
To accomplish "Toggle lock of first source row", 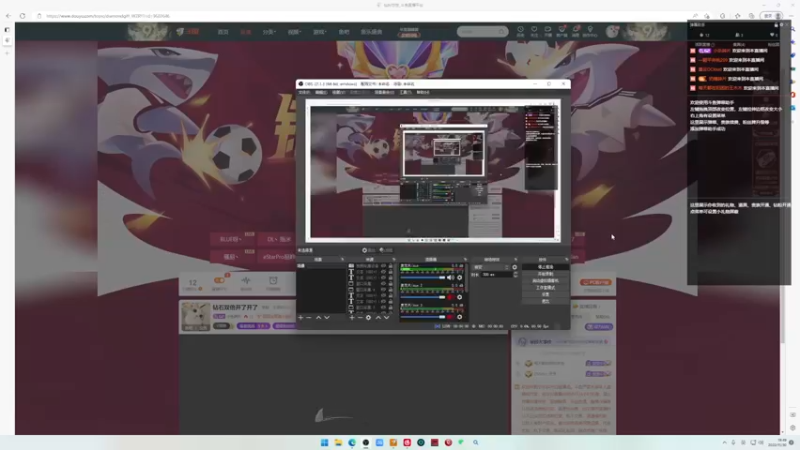I will [x=391, y=266].
